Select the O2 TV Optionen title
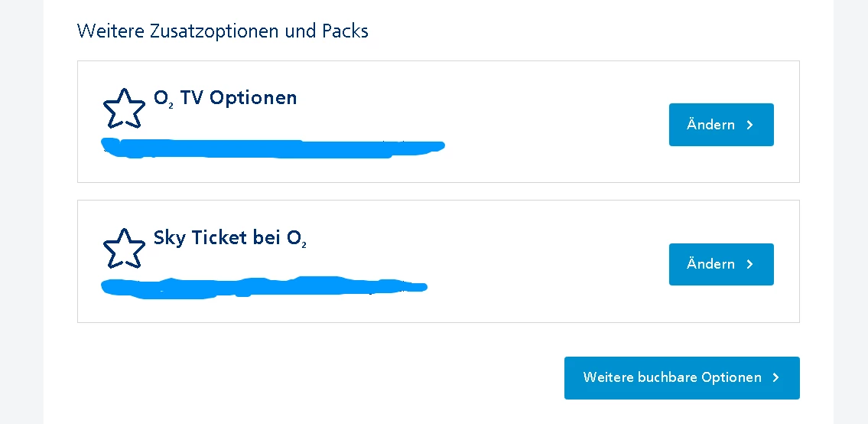Image resolution: width=868 pixels, height=424 pixels. click(x=225, y=98)
